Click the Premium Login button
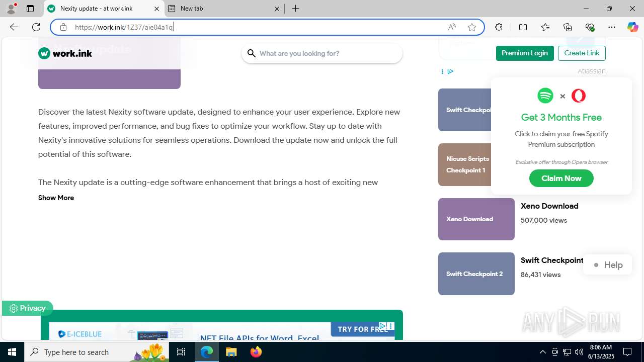 click(525, 53)
